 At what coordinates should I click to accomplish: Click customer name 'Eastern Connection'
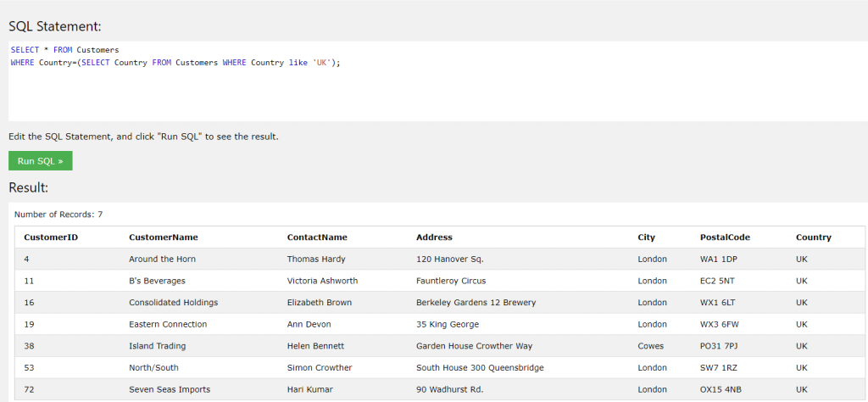(x=168, y=324)
